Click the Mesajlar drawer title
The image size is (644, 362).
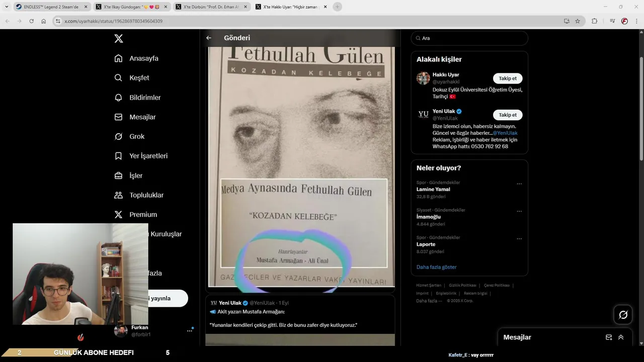(517, 337)
